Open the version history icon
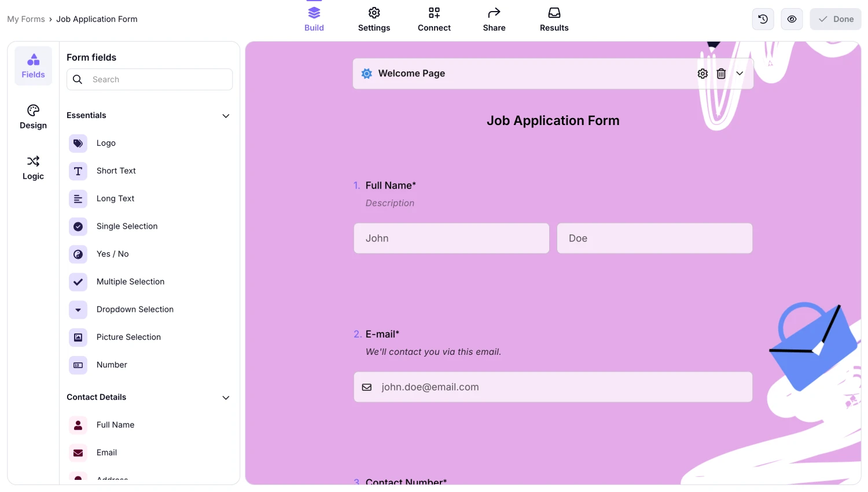 coord(762,19)
